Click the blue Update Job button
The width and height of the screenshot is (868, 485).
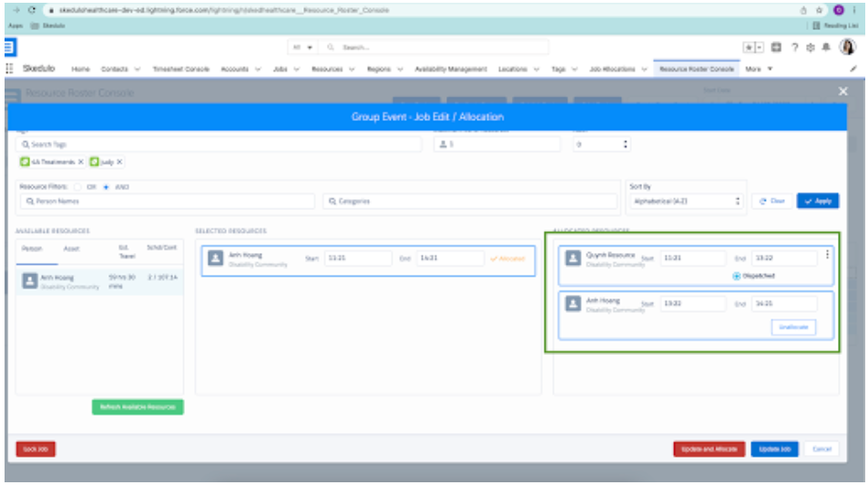[x=774, y=449]
